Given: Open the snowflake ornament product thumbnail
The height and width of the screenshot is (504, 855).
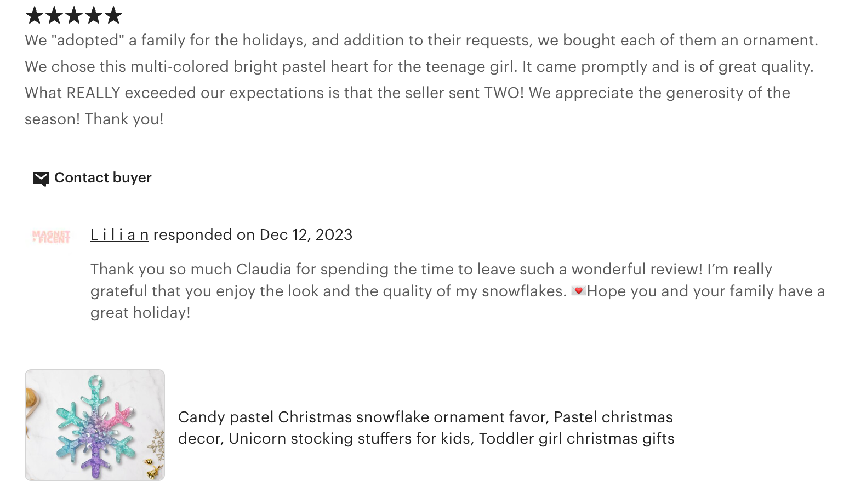Looking at the screenshot, I should pos(95,425).
